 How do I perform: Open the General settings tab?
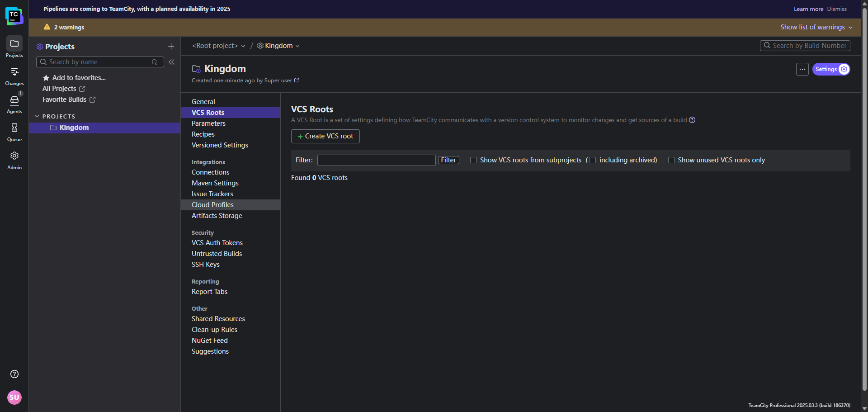[231, 102]
